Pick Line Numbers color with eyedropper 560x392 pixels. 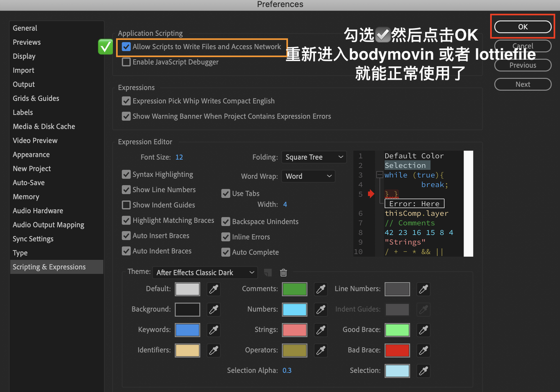424,289
